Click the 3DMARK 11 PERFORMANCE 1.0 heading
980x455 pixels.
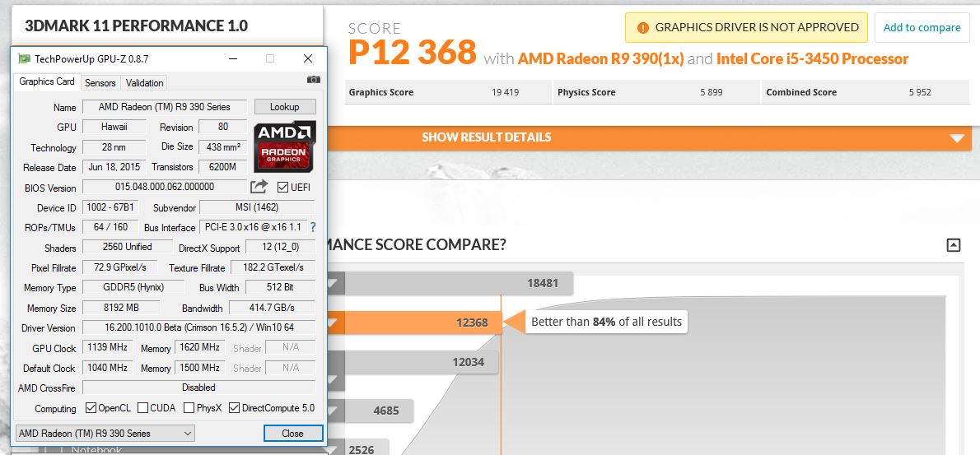click(136, 26)
